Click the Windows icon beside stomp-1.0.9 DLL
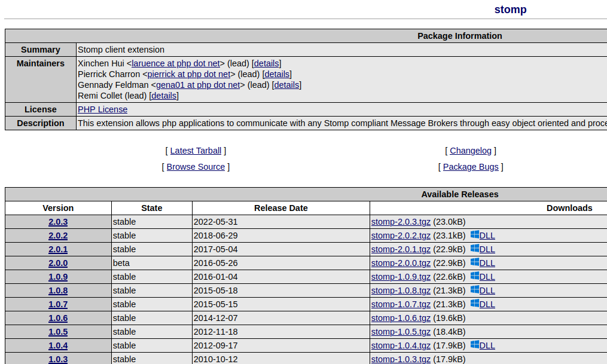This screenshot has width=607, height=364. pos(475,276)
